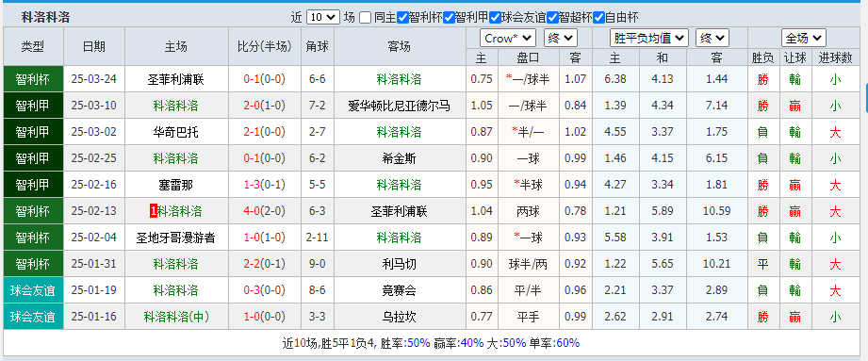Click the 2-0 score on 25-03-10
Viewport: 868px width, 361px height.
(x=252, y=106)
